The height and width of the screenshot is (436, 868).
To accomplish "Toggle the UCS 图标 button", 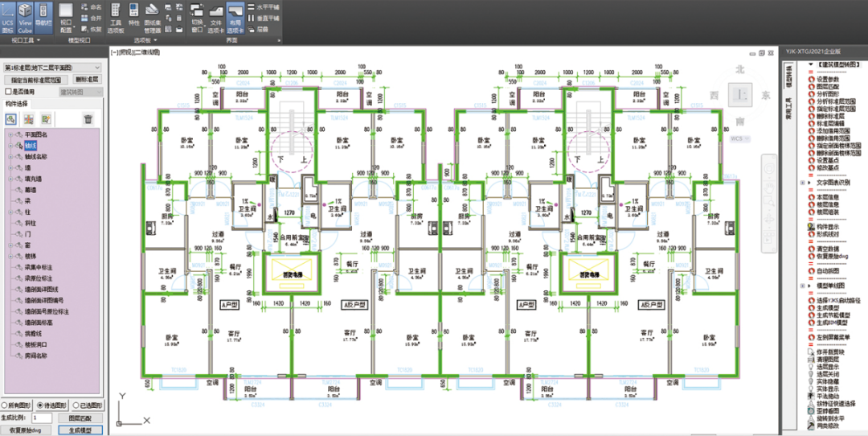I will [7, 19].
